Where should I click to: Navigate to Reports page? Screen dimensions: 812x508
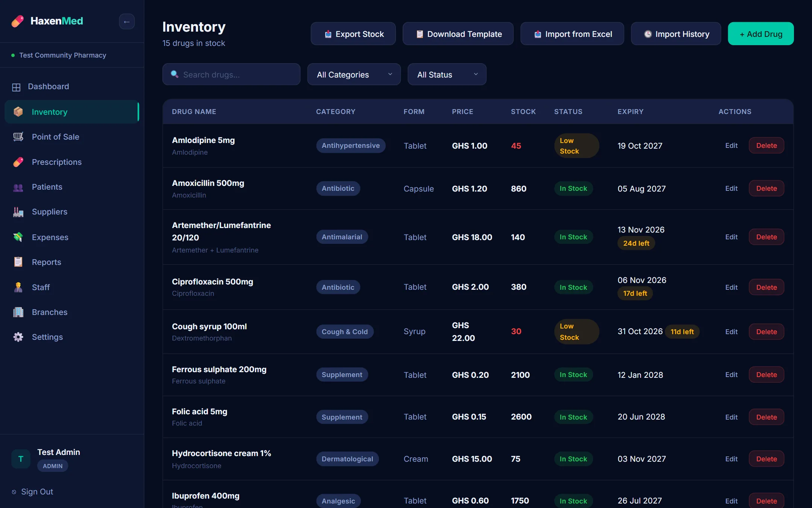click(72, 262)
